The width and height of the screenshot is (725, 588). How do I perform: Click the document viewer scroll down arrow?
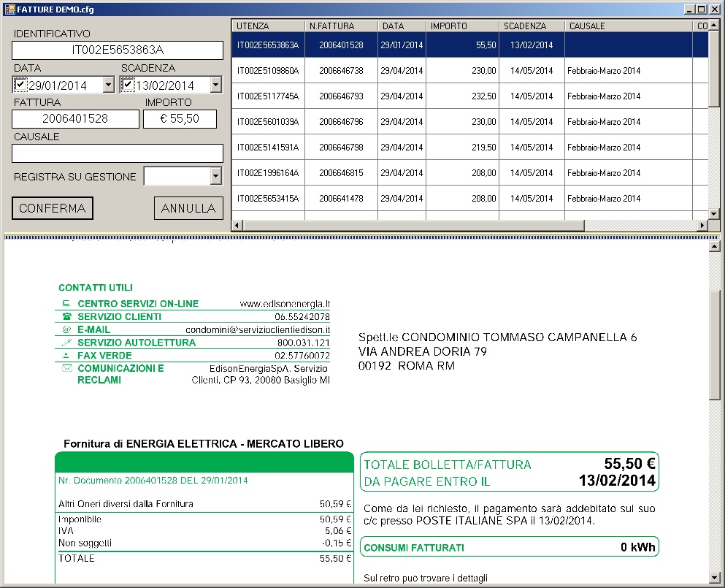tap(714, 578)
